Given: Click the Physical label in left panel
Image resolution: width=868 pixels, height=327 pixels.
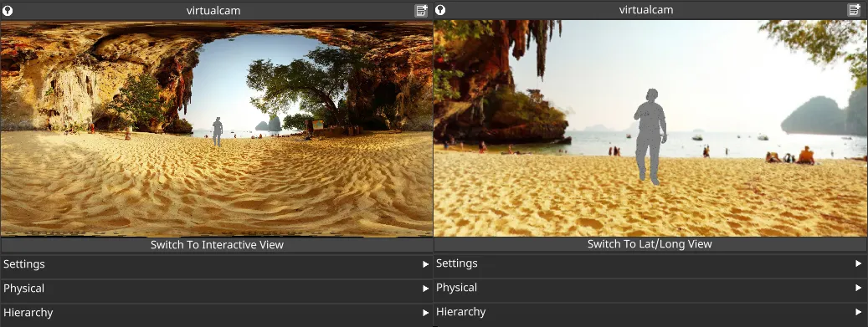Looking at the screenshot, I should [x=23, y=289].
